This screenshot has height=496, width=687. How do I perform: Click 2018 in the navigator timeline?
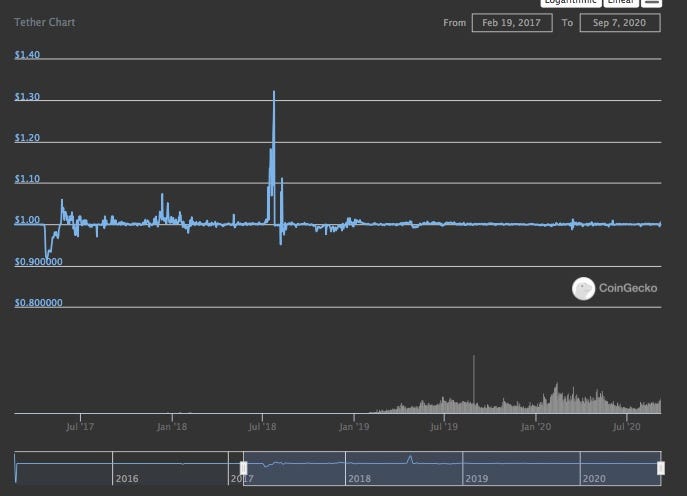(359, 478)
